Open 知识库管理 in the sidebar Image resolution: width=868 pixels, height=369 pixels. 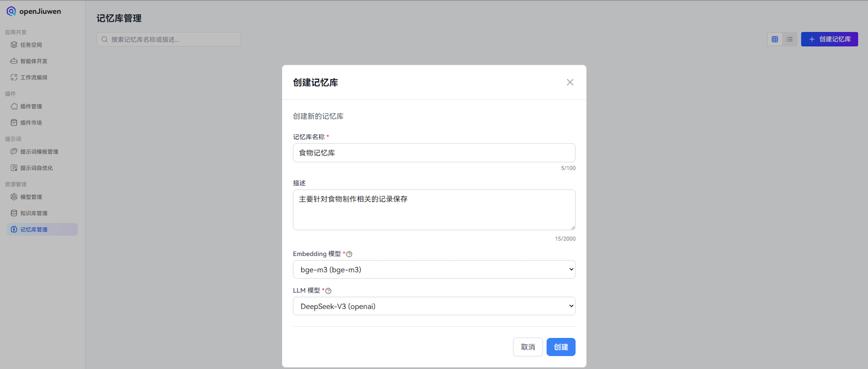tap(33, 213)
